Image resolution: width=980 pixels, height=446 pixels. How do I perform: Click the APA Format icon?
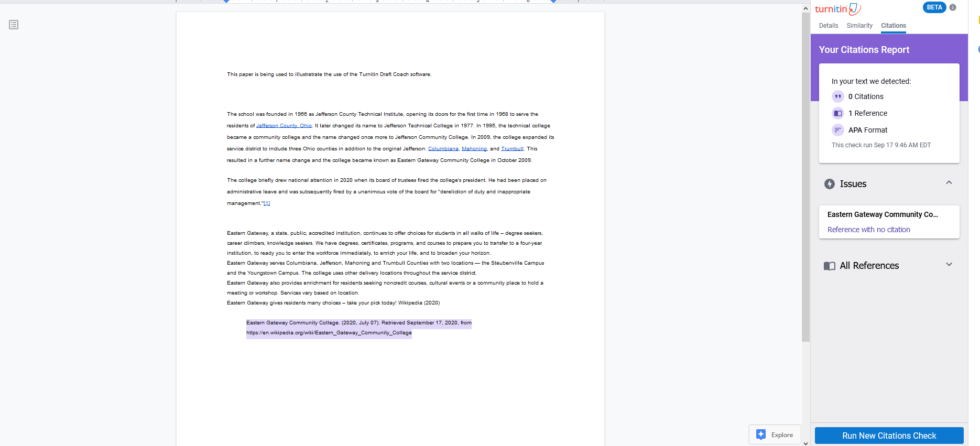tap(837, 130)
